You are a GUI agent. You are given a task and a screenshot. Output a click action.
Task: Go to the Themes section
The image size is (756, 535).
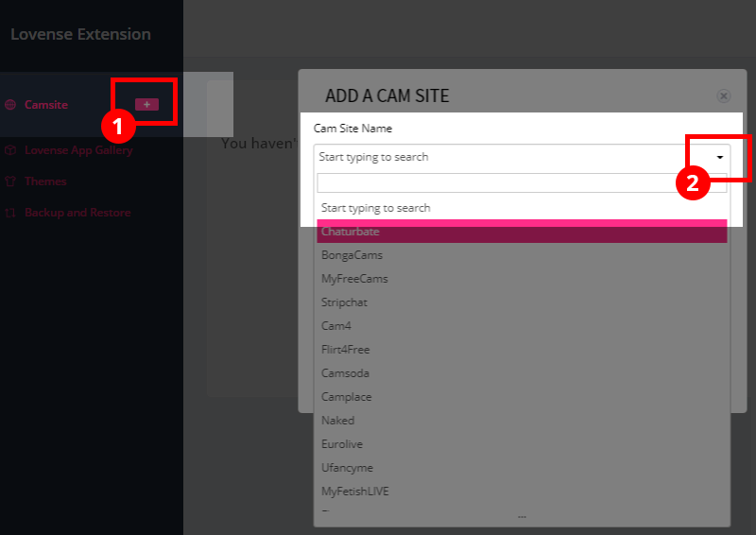[45, 181]
